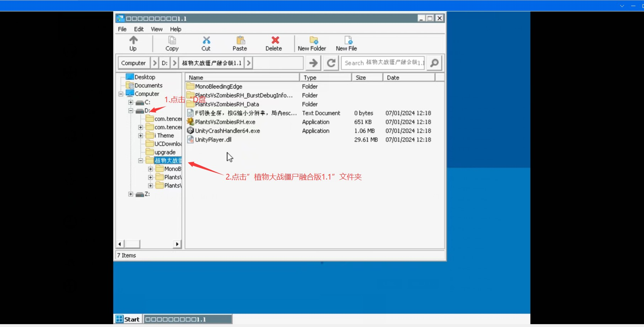This screenshot has height=327, width=644.
Task: Collapse the Computer tree node
Action: (121, 94)
